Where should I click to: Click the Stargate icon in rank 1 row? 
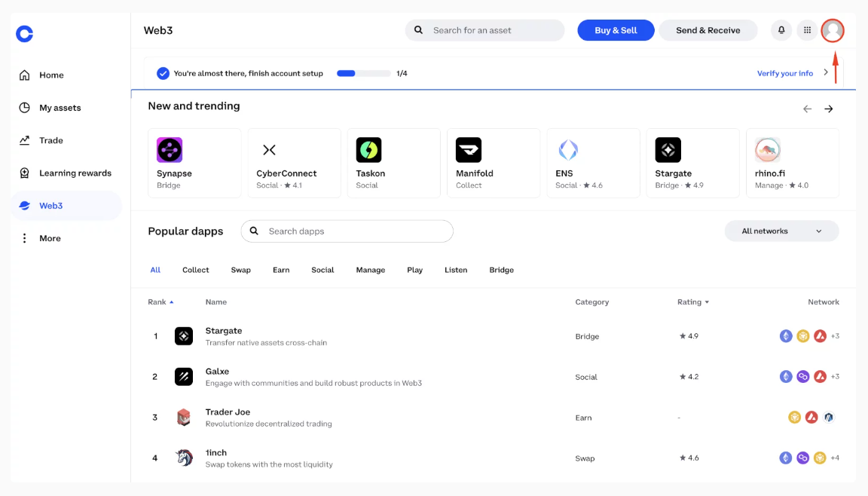(184, 336)
